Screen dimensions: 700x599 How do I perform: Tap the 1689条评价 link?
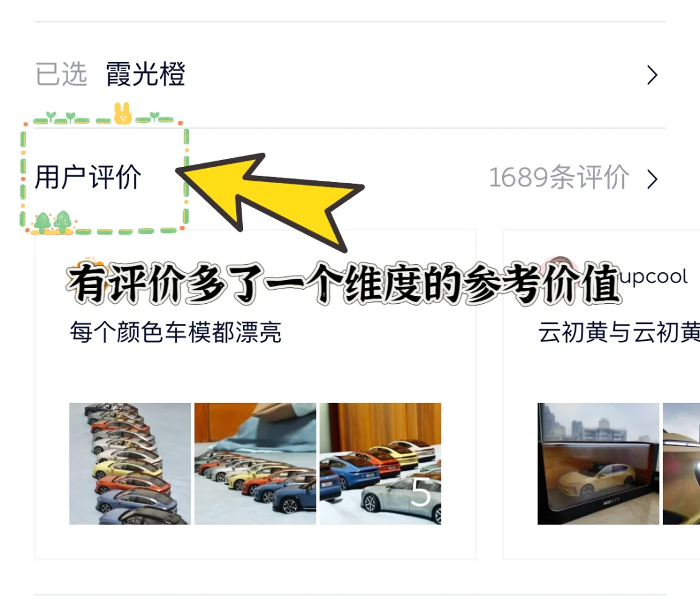pyautogui.click(x=559, y=178)
